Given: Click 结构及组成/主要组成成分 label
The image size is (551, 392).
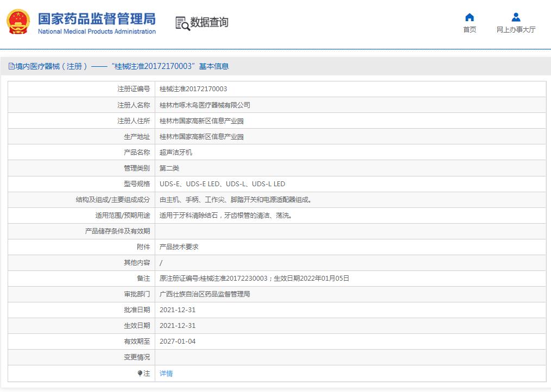Looking at the screenshot, I should (x=113, y=200).
